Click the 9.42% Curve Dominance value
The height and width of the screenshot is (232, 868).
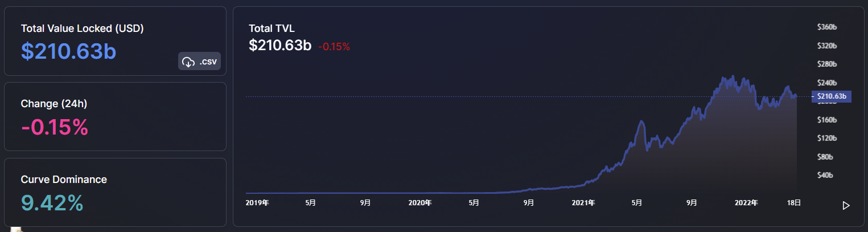[52, 202]
